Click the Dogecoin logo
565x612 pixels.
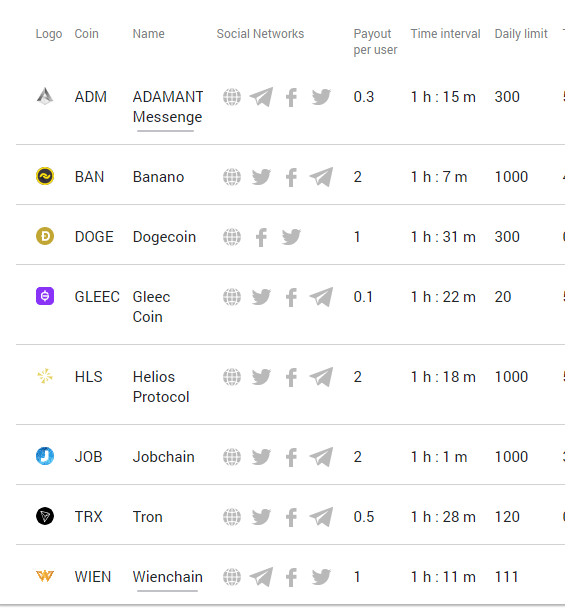(x=45, y=236)
